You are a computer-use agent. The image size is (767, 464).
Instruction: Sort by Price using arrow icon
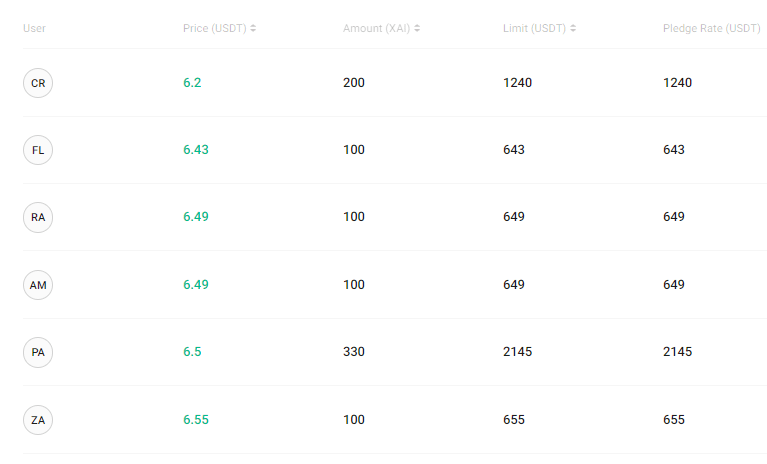pos(253,28)
